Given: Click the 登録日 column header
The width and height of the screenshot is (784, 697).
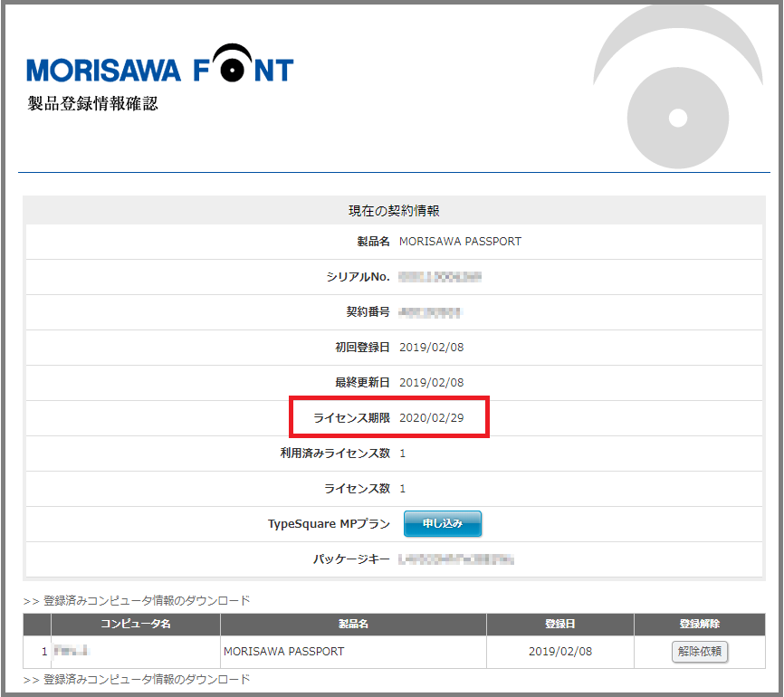Looking at the screenshot, I should [x=560, y=624].
